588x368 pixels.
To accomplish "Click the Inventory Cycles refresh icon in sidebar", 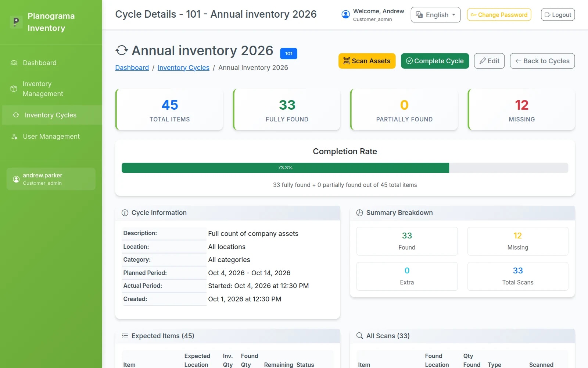I will [x=16, y=115].
